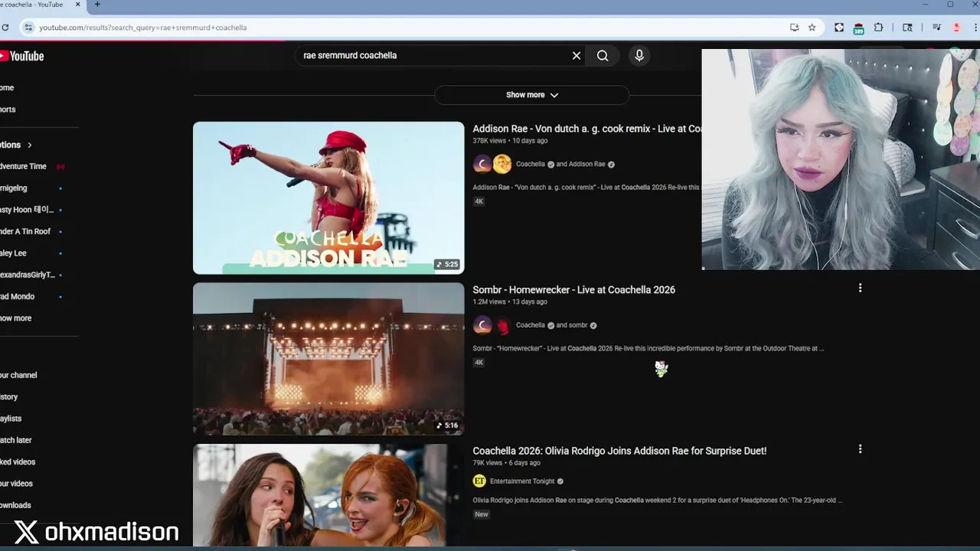This screenshot has height=551, width=980.
Task: Open Playlists in the sidebar
Action: coord(11,419)
